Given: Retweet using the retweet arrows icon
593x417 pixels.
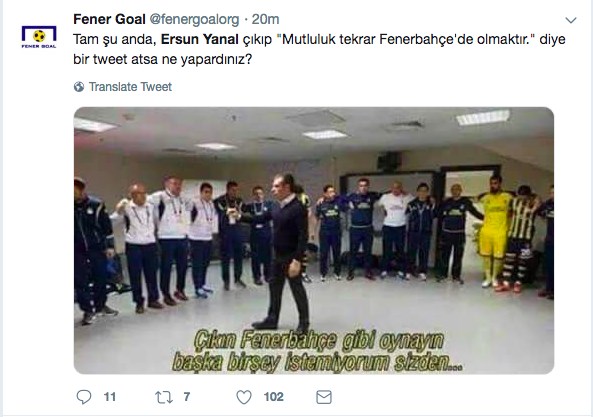Looking at the screenshot, I should click(164, 397).
